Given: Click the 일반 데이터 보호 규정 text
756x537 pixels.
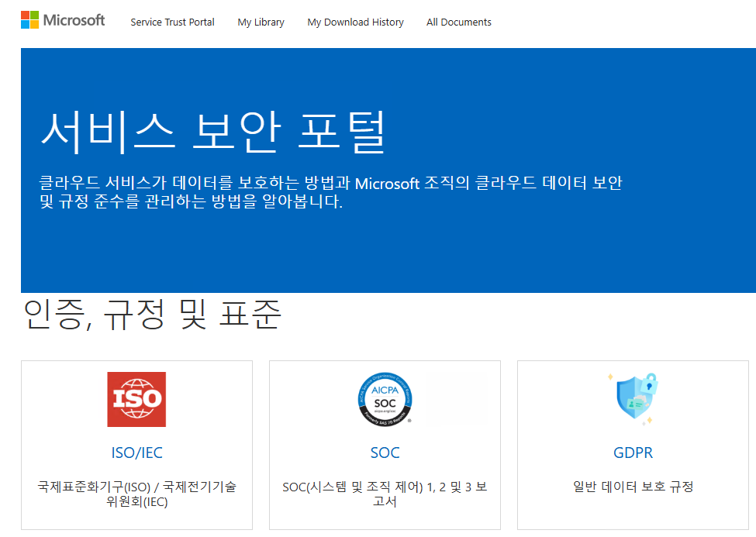Looking at the screenshot, I should 633,487.
